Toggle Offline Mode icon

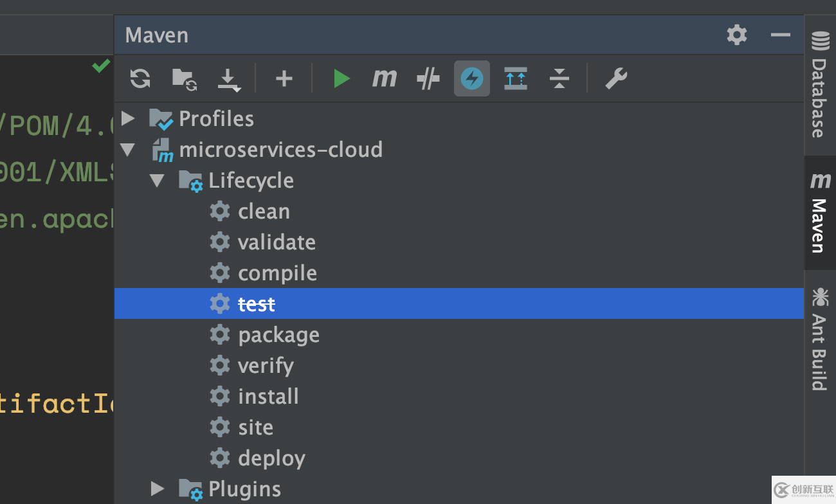428,78
